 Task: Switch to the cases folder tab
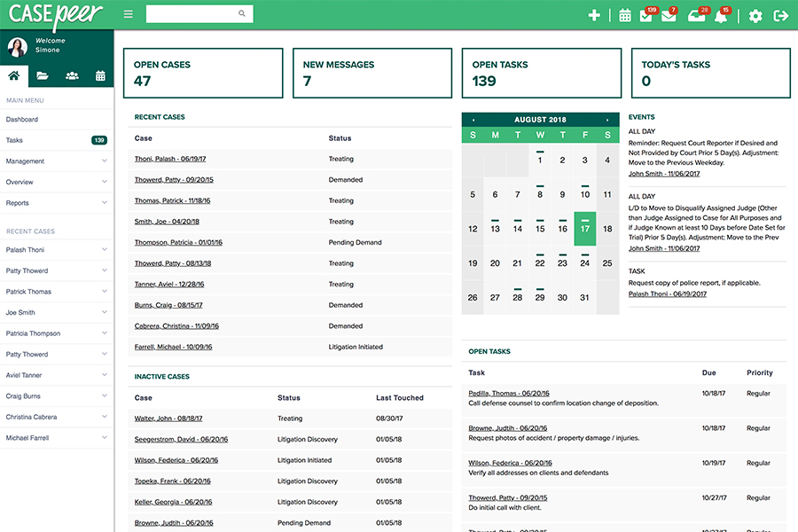[42, 75]
